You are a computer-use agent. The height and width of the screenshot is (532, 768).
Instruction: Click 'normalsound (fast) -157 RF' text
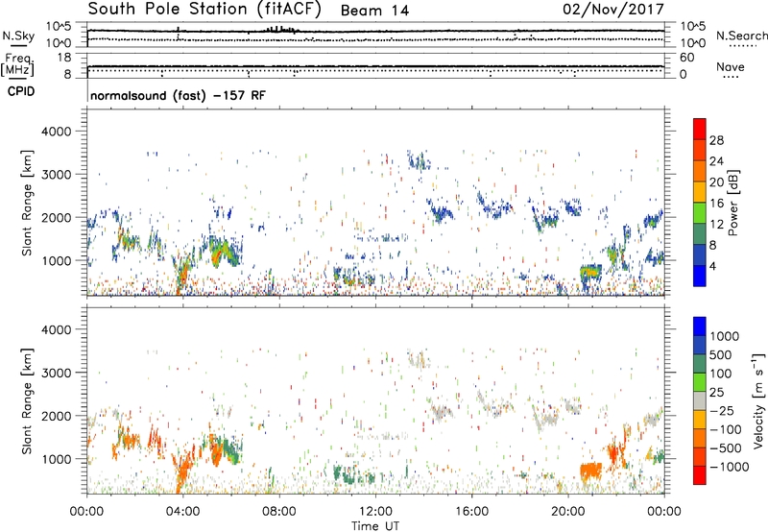point(178,95)
